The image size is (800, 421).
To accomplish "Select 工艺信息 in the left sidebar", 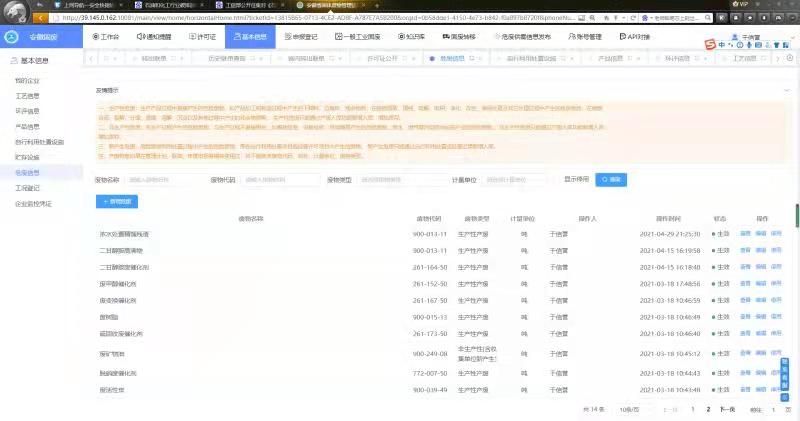I will click(27, 96).
